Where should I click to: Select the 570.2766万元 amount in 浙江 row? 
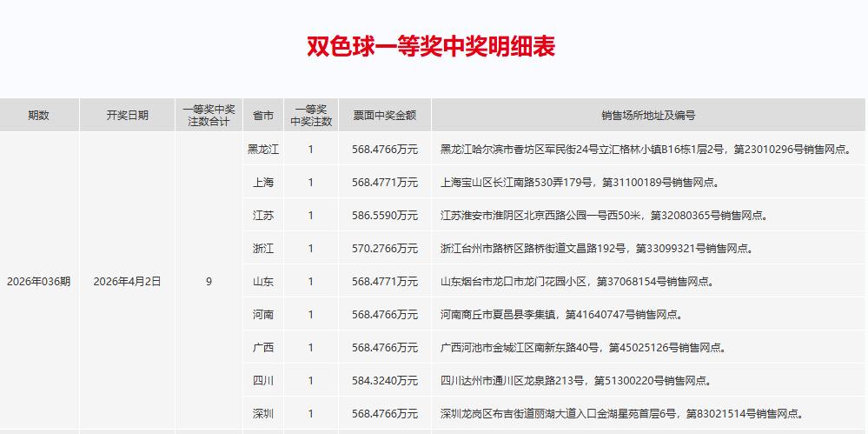385,249
